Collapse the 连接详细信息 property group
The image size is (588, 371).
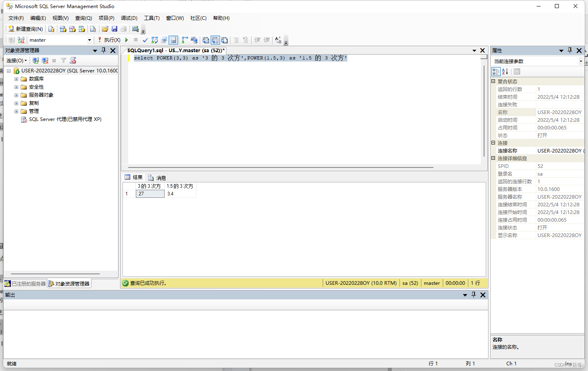493,158
